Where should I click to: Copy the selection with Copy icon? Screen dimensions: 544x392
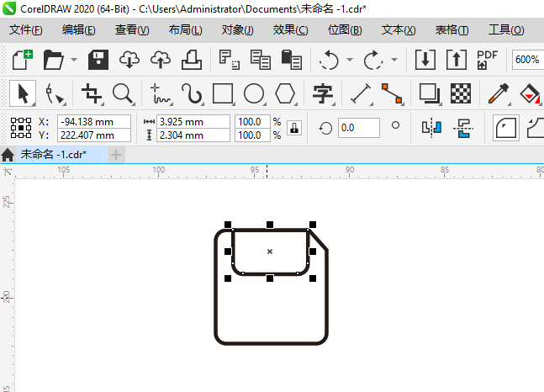click(260, 60)
